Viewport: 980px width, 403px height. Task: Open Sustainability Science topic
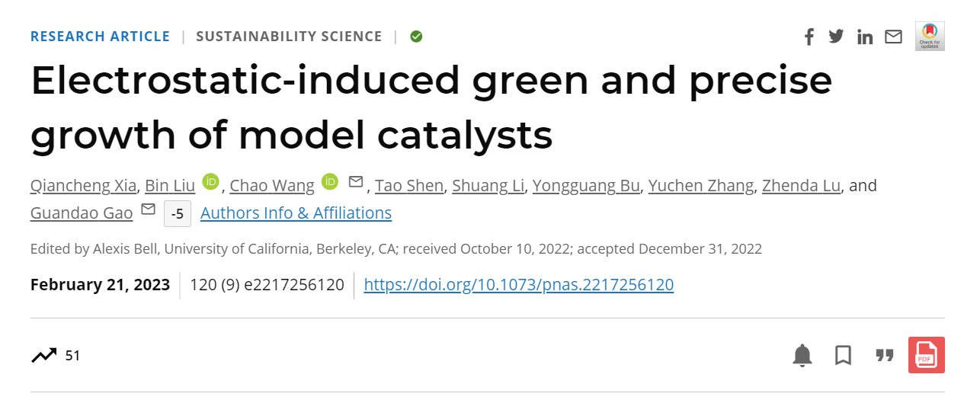[289, 36]
